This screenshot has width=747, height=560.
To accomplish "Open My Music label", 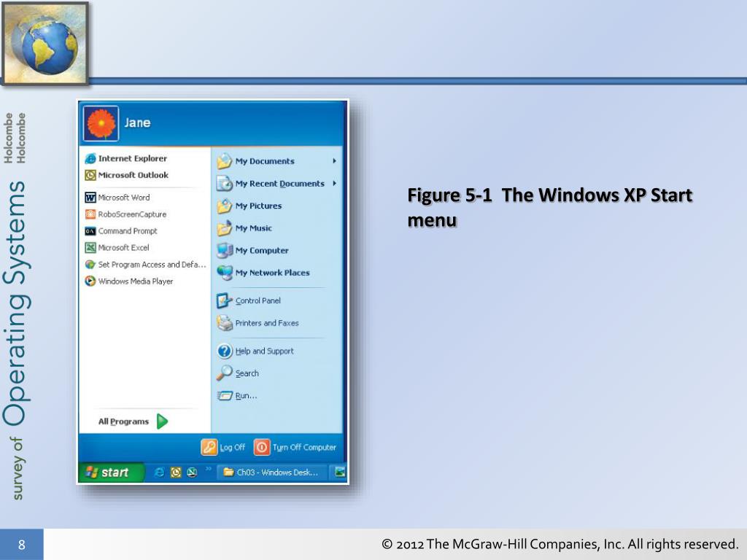I will (x=253, y=228).
